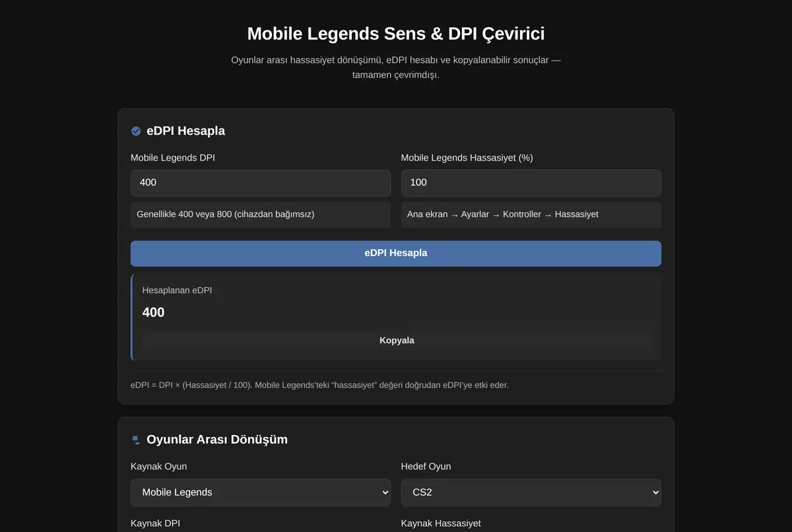Click the 'Kaynak Oyun' label
Image resolution: width=792 pixels, height=532 pixels.
[158, 467]
